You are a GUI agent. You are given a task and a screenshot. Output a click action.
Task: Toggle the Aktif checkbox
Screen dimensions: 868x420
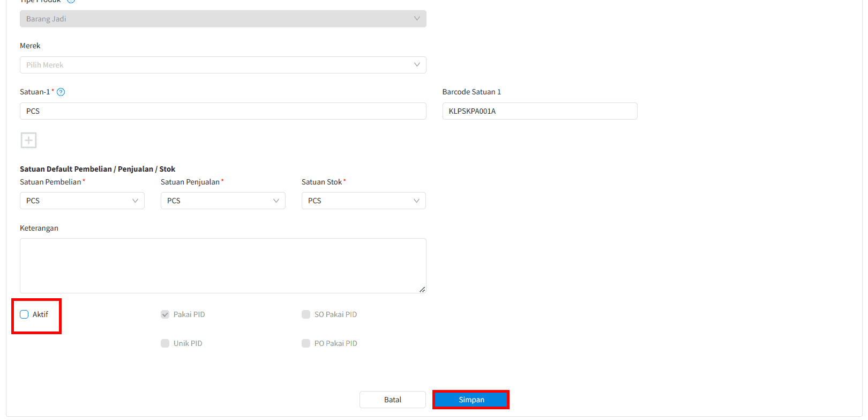(x=24, y=314)
